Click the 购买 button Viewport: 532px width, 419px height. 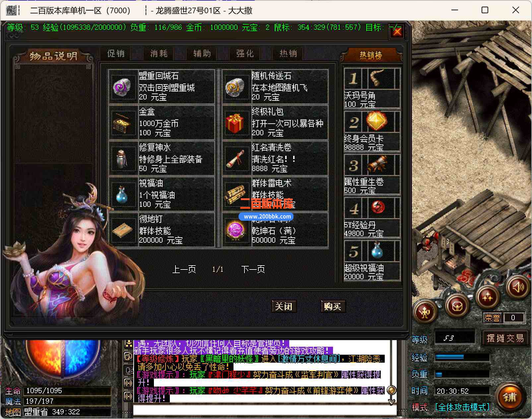pos(333,306)
